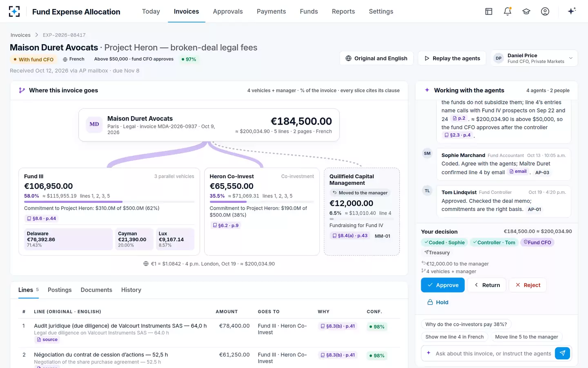Image resolution: width=588 pixels, height=368 pixels.
Task: Select suggestion 'Move line 5 to the manager'
Action: coord(526,337)
